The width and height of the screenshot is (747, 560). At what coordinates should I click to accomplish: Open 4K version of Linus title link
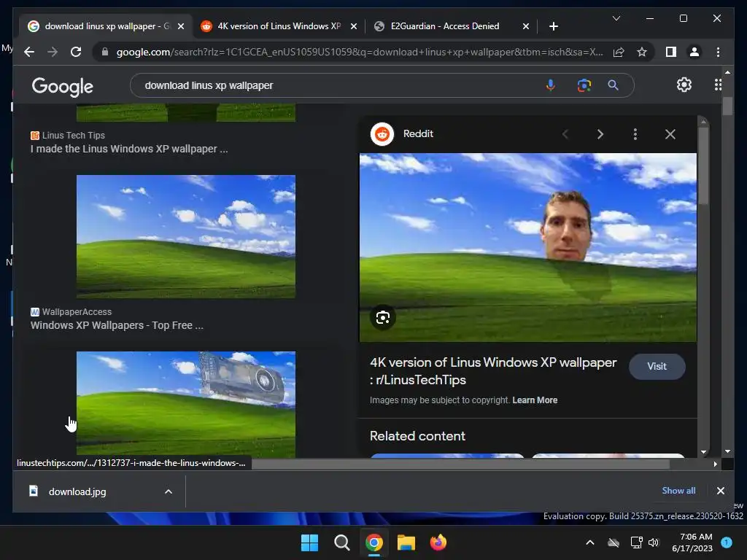pos(493,371)
